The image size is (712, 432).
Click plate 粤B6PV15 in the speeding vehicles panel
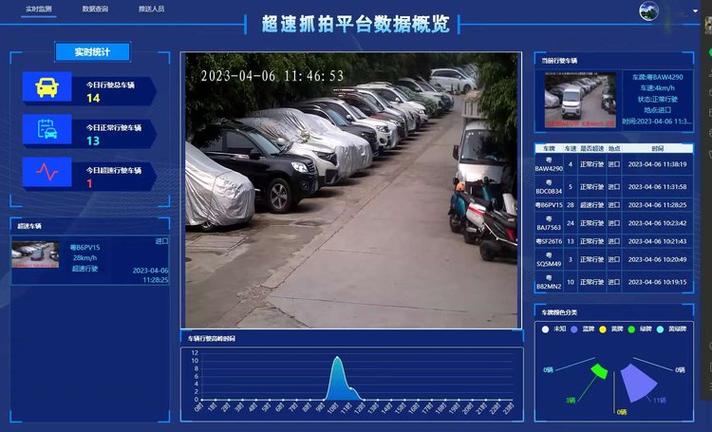point(85,248)
